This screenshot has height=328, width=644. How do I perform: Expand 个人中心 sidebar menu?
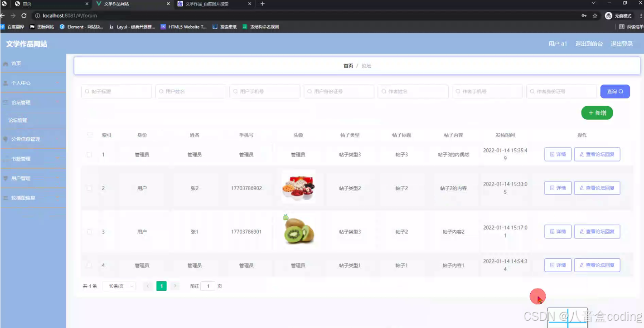point(33,83)
